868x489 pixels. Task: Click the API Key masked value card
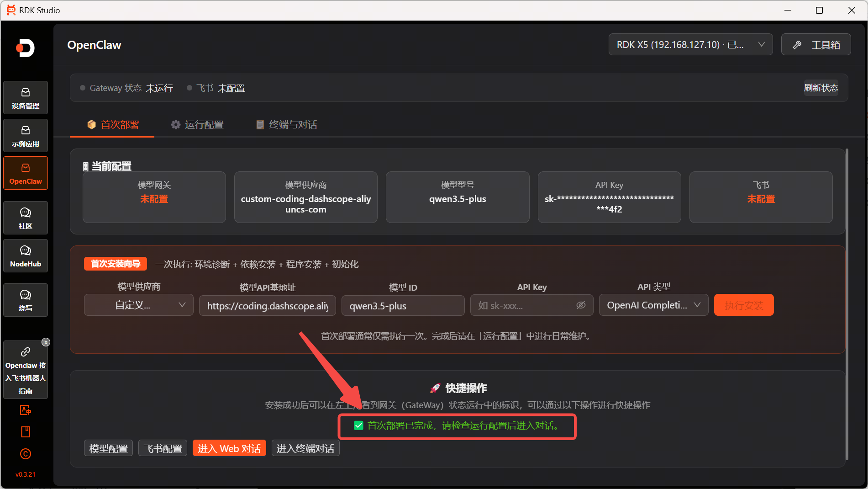click(x=609, y=197)
